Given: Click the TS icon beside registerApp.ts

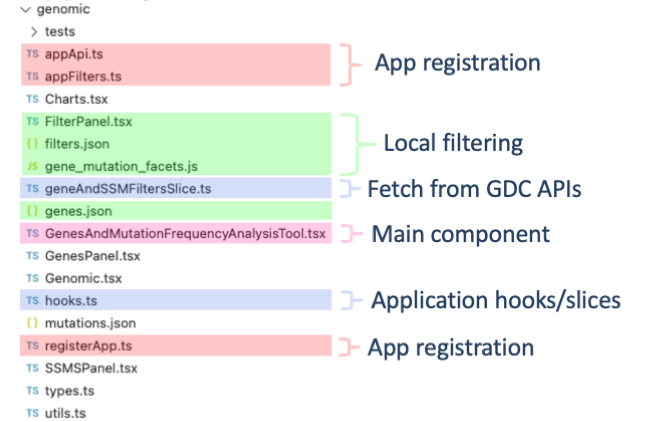Looking at the screenshot, I should tap(33, 346).
